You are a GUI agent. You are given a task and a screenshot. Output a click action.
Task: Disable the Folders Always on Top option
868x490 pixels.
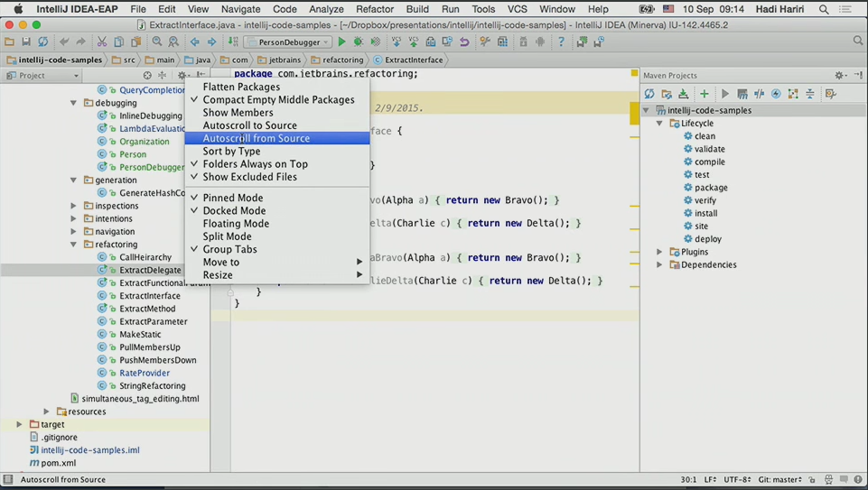click(255, 164)
